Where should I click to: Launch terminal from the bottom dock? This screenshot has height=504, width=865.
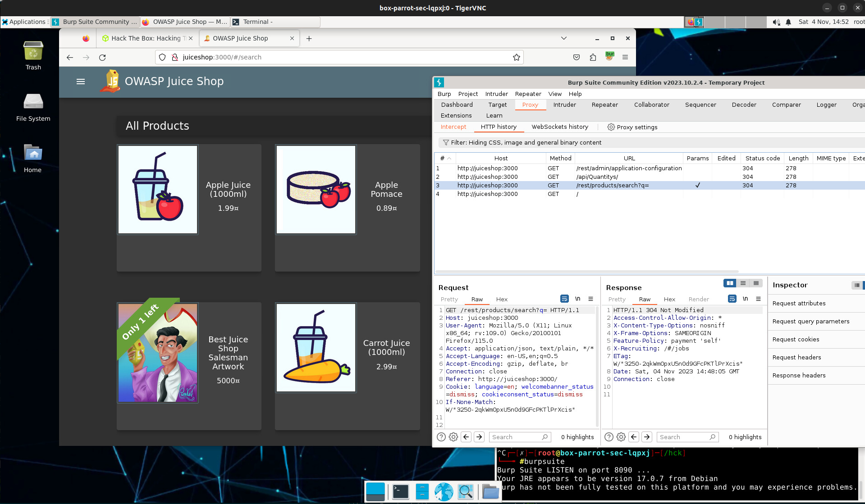coord(400,491)
